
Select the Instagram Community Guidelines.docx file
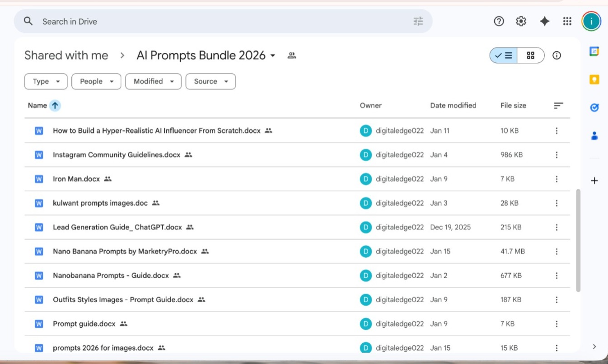tap(116, 155)
